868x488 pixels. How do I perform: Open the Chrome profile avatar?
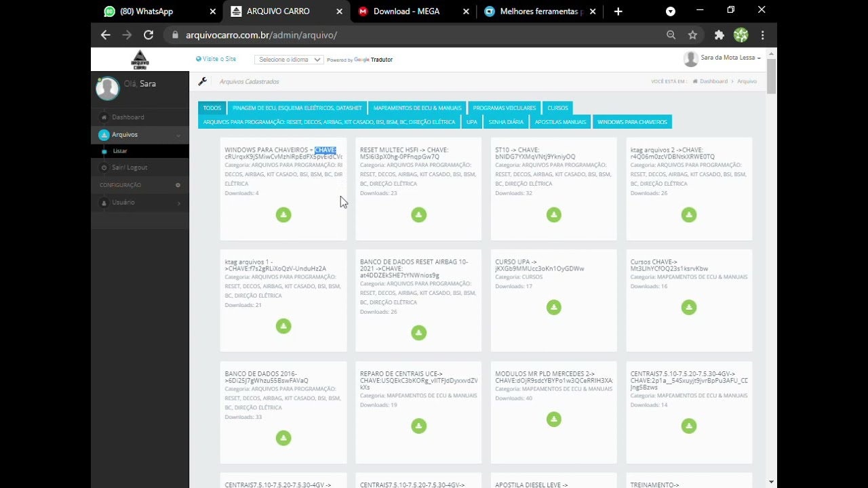tap(741, 35)
